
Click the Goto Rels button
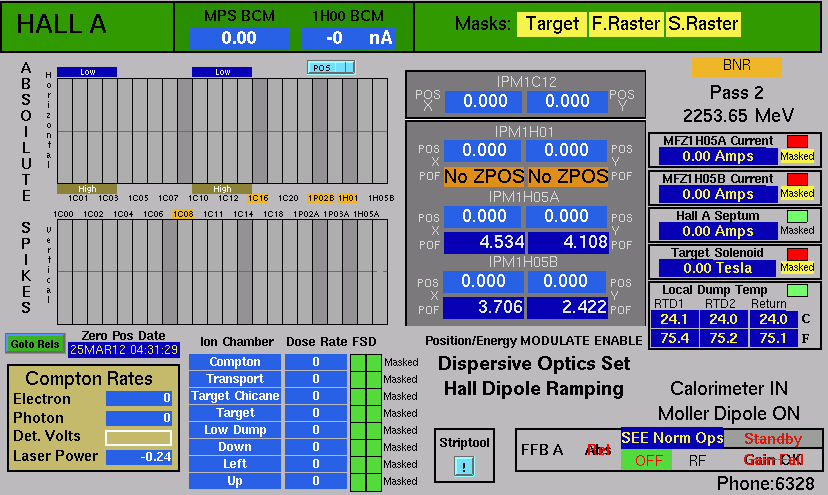point(35,344)
